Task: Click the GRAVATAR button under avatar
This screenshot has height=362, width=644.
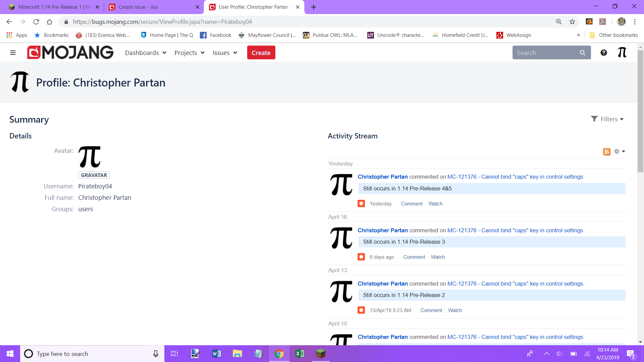Action: 94,175
